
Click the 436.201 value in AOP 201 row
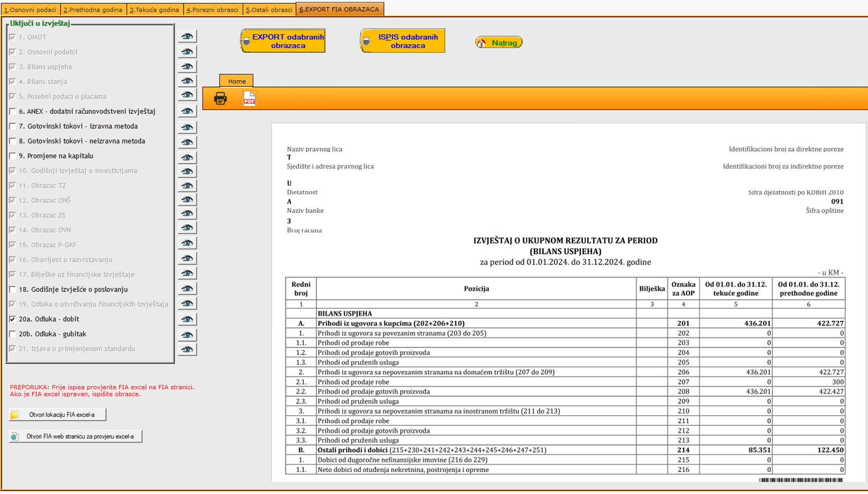click(758, 323)
